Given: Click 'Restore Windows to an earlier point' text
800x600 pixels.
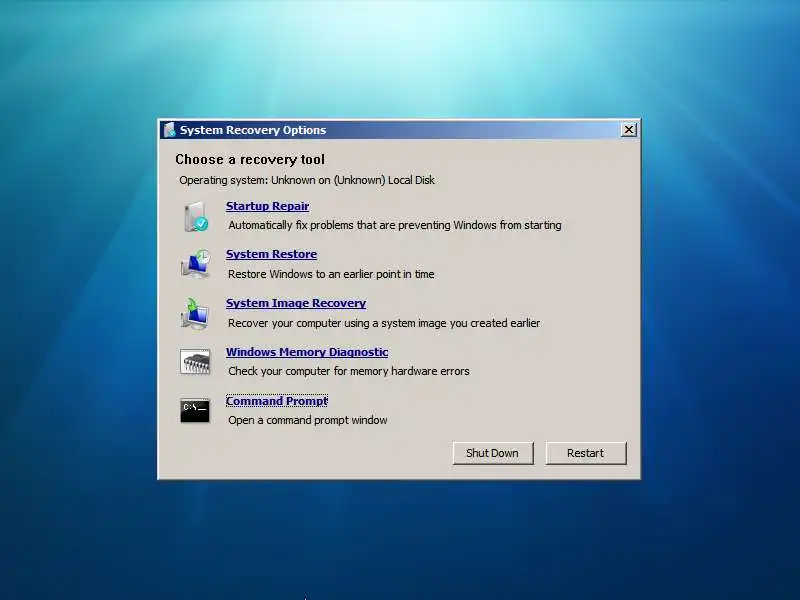Looking at the screenshot, I should tap(331, 274).
